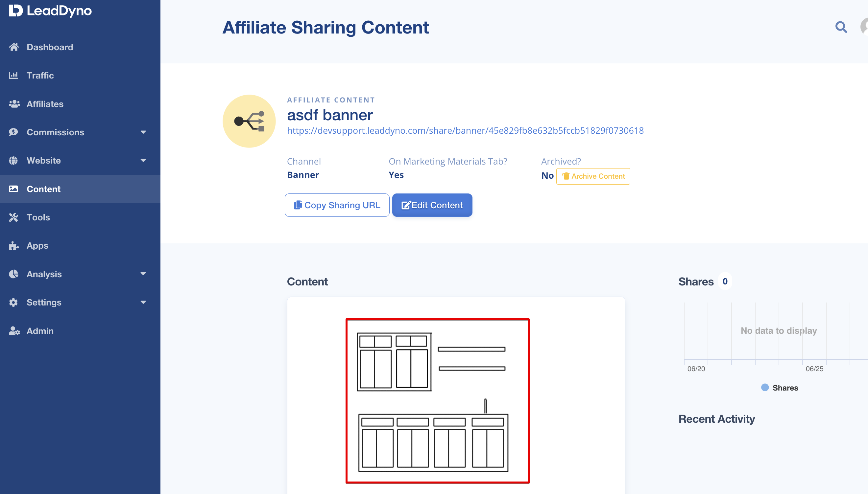Click Archive Content button
Viewport: 868px width, 494px height.
[x=593, y=176]
